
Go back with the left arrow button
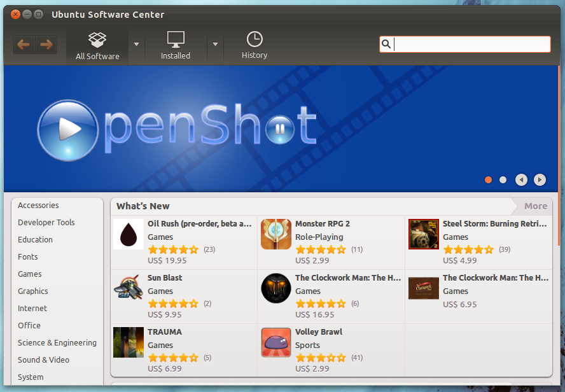24,45
